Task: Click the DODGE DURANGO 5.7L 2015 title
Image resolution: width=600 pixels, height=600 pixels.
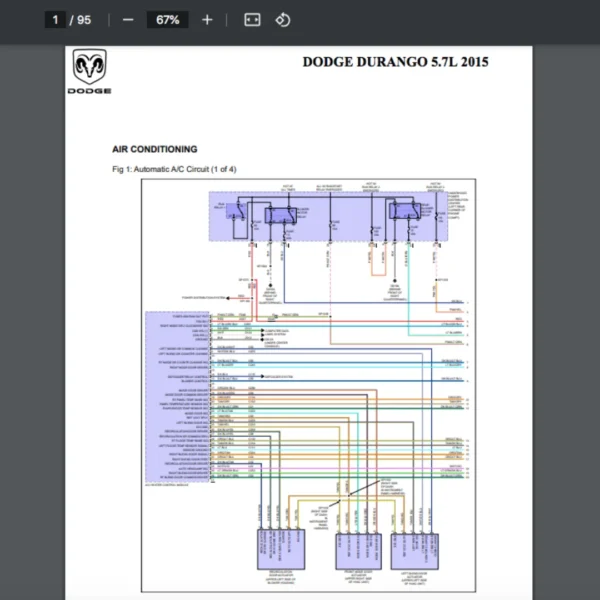Action: pos(395,62)
